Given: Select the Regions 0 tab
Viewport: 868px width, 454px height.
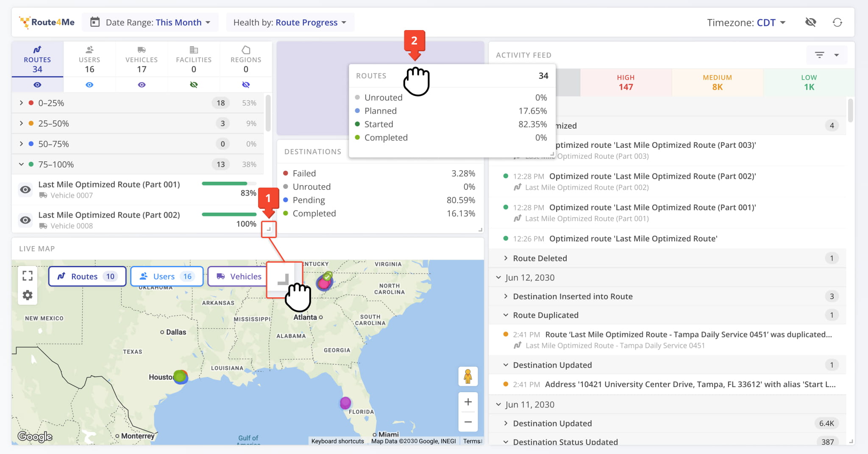Looking at the screenshot, I should (x=246, y=59).
